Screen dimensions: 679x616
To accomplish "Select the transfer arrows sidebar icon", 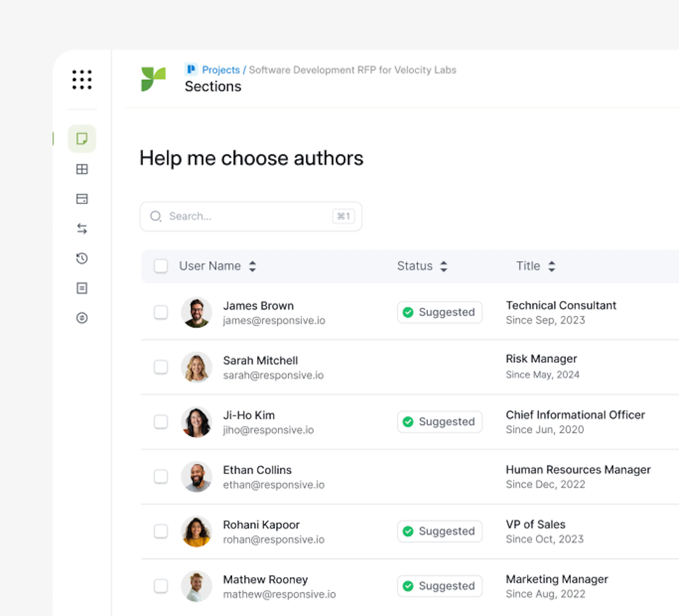I will [82, 228].
